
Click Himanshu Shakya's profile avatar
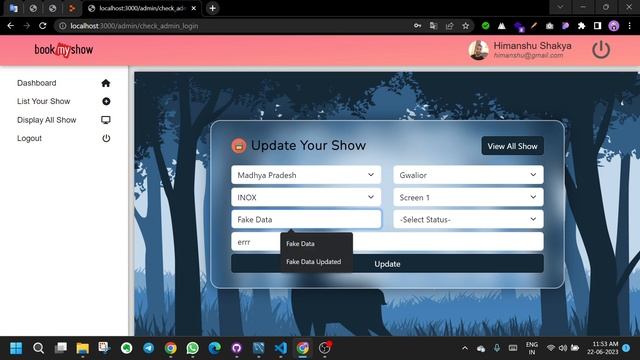pyautogui.click(x=478, y=50)
